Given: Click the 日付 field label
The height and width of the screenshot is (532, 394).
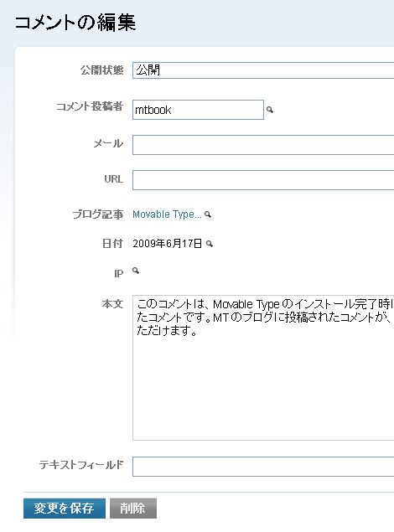Looking at the screenshot, I should coord(112,244).
